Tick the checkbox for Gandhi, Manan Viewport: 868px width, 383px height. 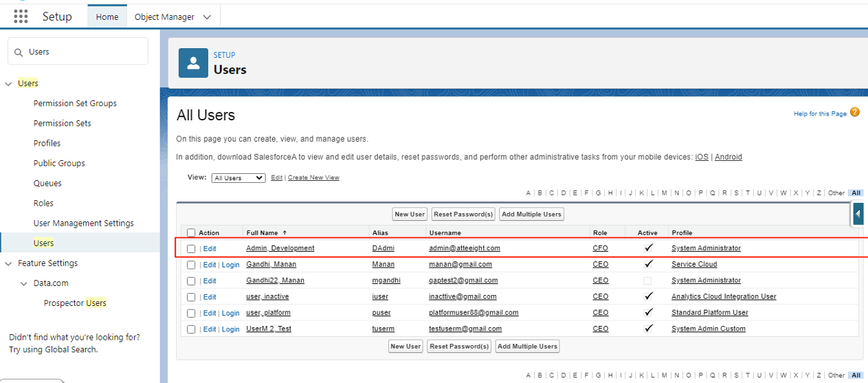click(191, 265)
